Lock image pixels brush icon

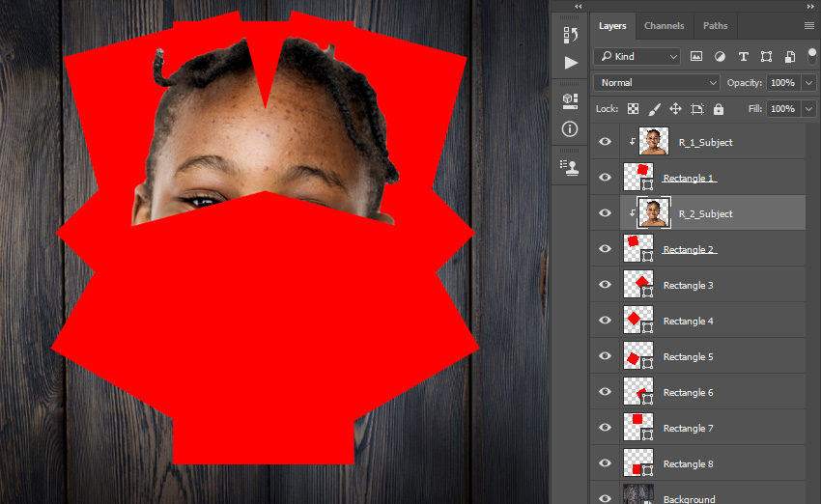click(655, 109)
